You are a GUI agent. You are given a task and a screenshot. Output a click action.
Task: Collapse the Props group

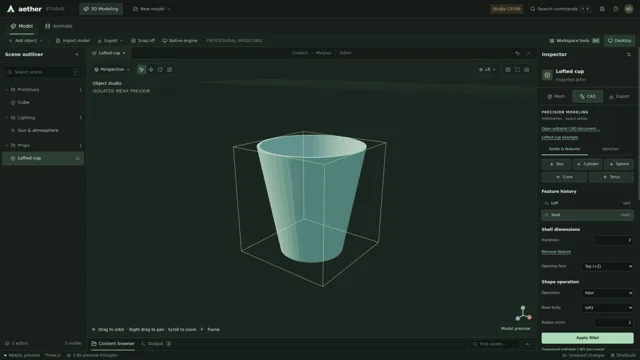point(7,146)
